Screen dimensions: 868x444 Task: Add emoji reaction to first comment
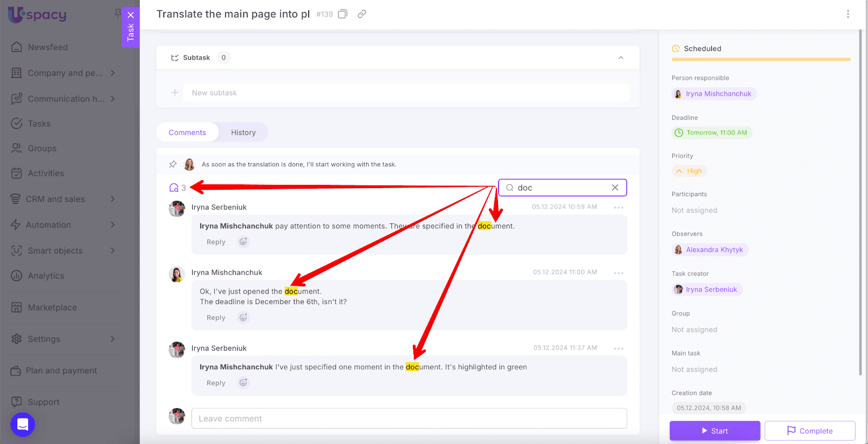point(244,242)
